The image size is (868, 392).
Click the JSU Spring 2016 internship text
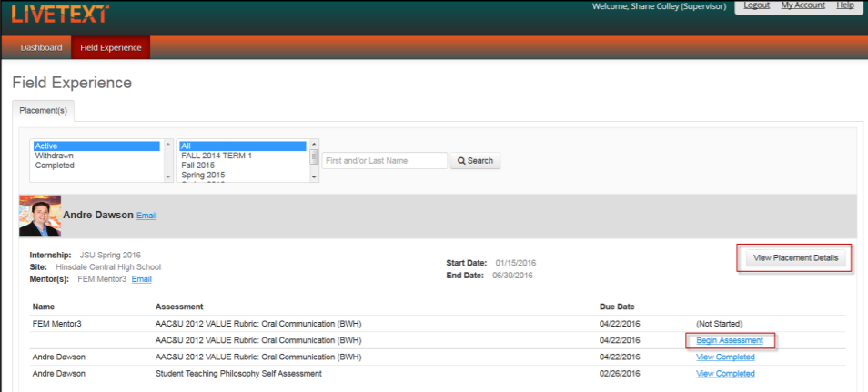point(110,256)
